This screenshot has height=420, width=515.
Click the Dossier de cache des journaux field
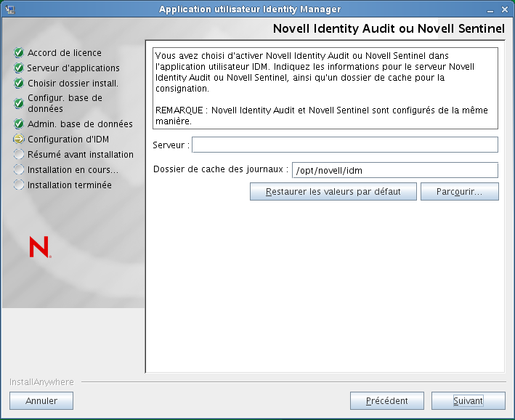(395, 170)
